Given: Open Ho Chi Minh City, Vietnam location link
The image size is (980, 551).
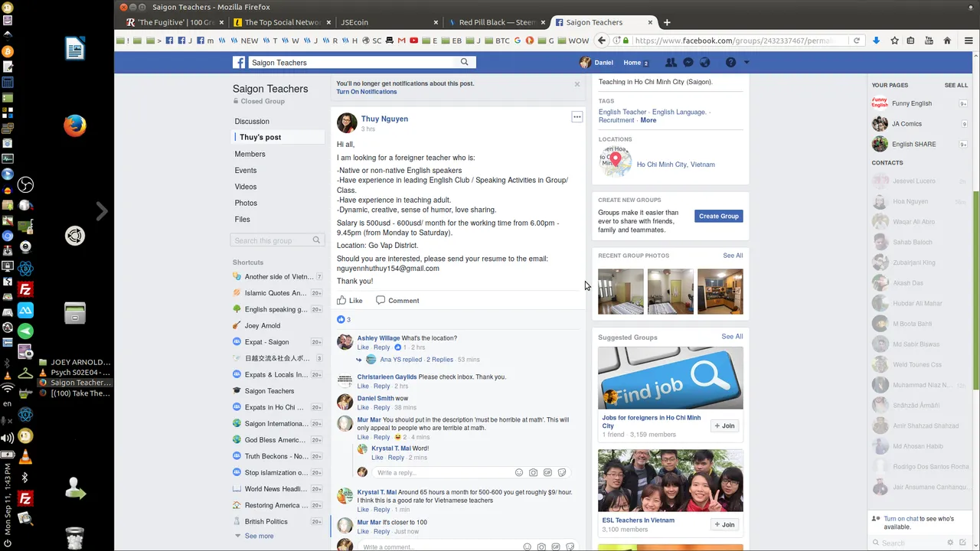Looking at the screenshot, I should [x=676, y=165].
